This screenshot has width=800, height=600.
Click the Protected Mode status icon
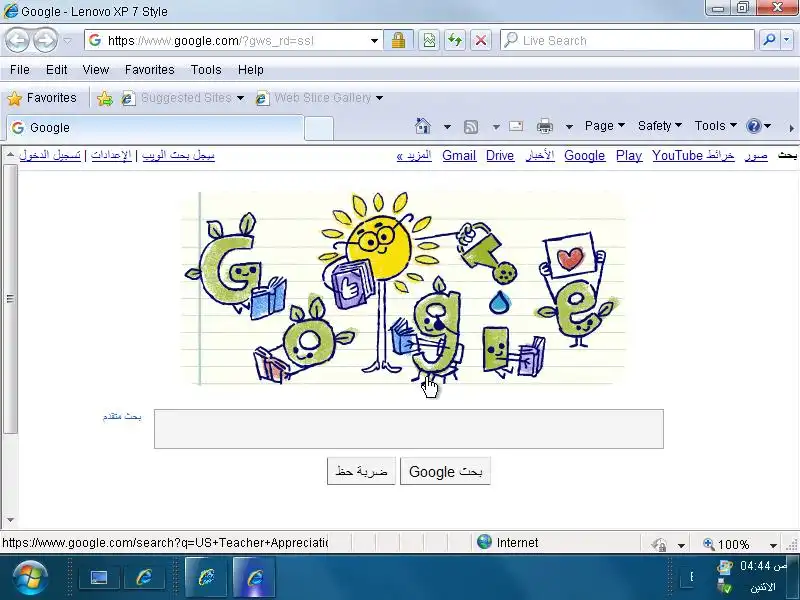tap(659, 544)
